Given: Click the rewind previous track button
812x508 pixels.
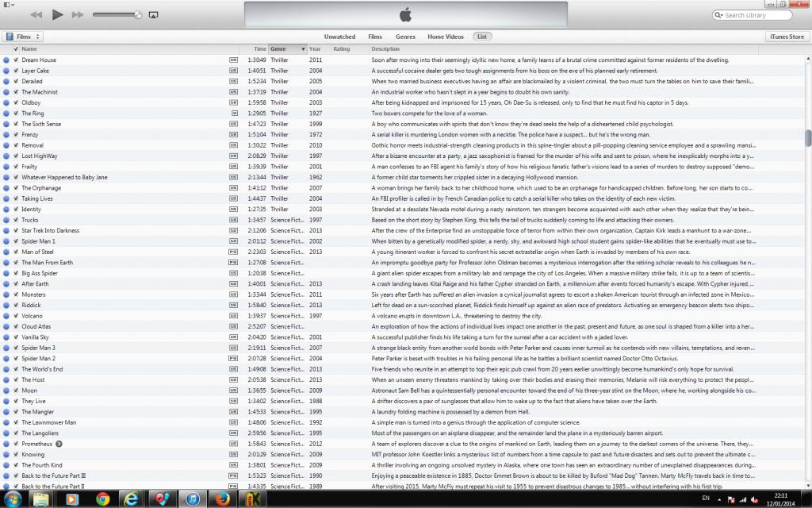Looking at the screenshot, I should 36,14.
